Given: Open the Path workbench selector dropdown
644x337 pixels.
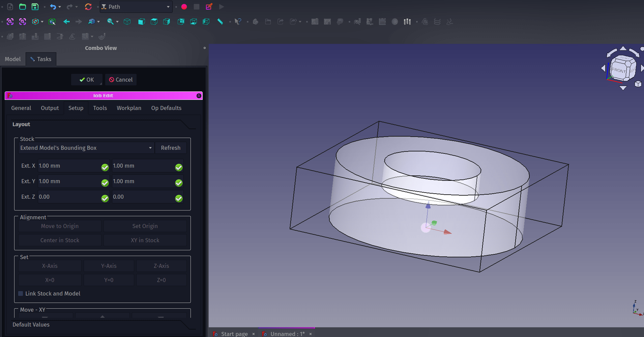Looking at the screenshot, I should pyautogui.click(x=136, y=7).
